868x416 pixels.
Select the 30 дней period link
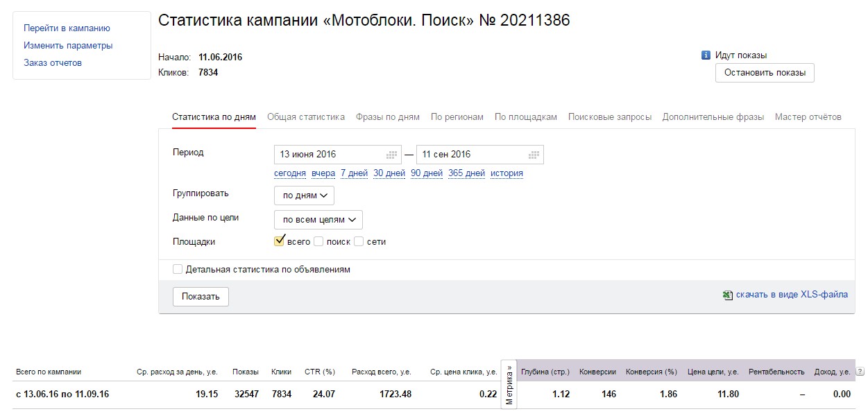tap(389, 173)
